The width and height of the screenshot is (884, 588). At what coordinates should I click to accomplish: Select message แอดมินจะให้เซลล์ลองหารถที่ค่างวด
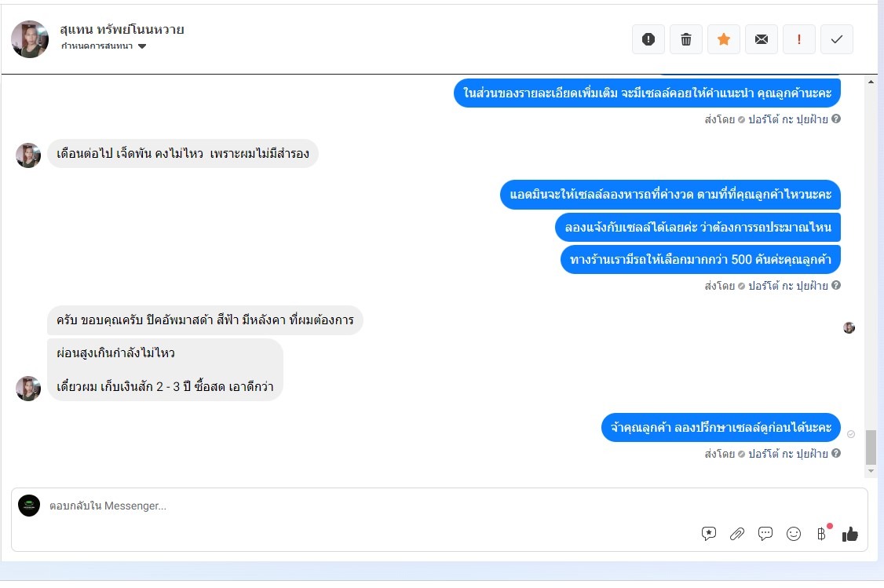tap(670, 195)
